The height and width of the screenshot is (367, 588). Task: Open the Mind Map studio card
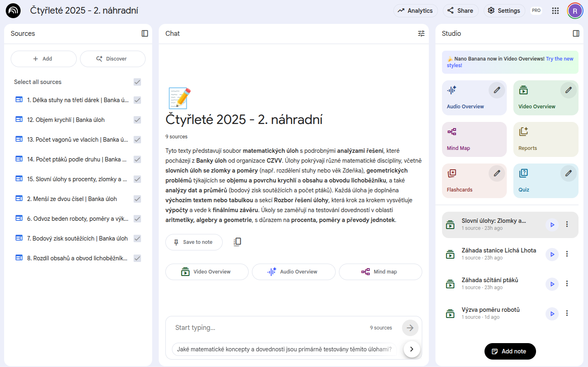[474, 139]
